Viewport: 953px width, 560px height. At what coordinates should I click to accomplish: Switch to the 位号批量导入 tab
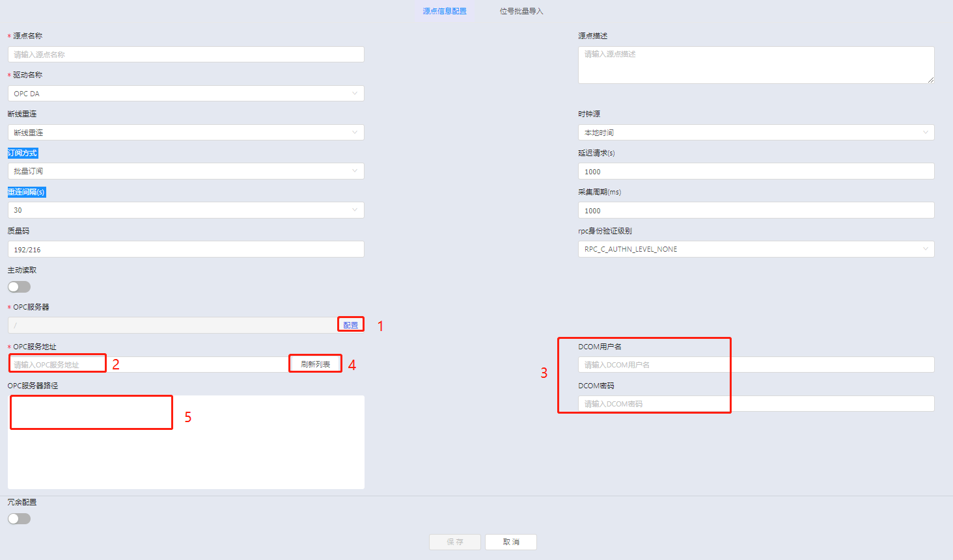click(521, 11)
